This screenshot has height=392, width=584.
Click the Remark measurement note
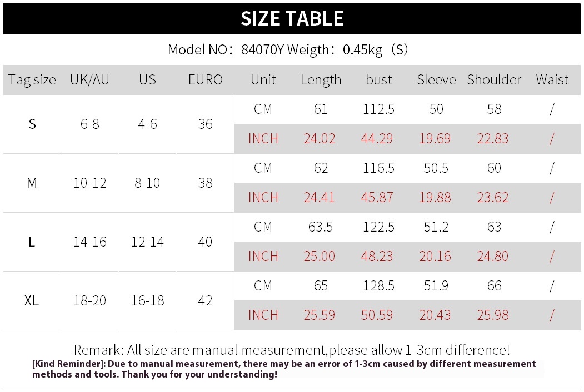point(292,350)
